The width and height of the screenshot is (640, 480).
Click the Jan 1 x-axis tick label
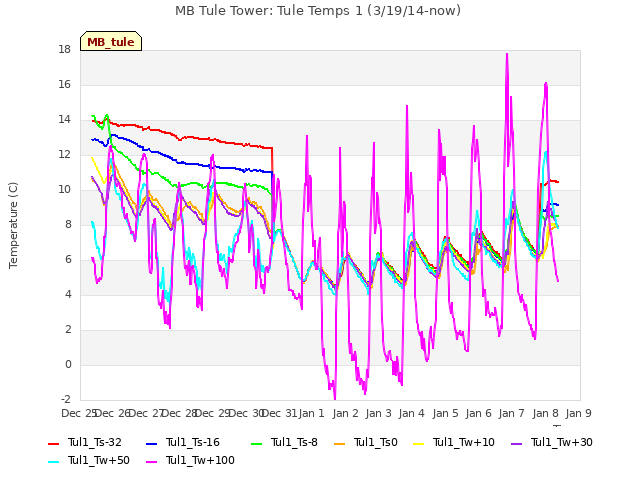click(x=311, y=413)
